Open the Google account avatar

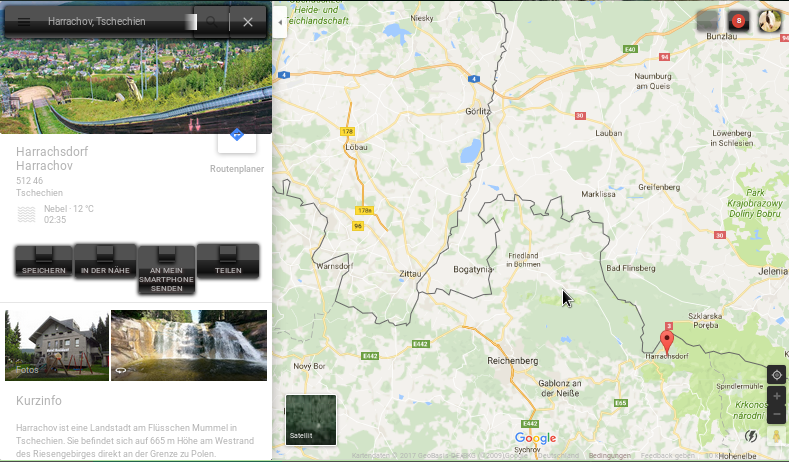pos(769,21)
